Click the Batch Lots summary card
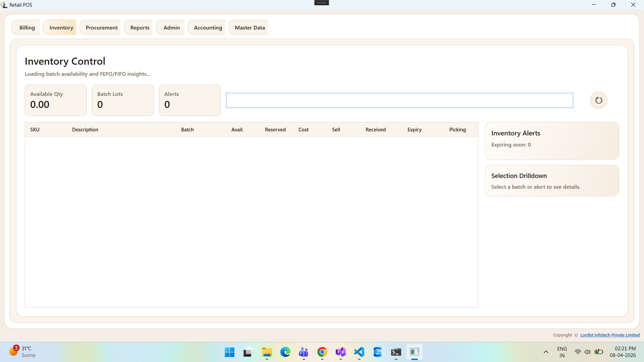The height and width of the screenshot is (362, 644). (123, 100)
